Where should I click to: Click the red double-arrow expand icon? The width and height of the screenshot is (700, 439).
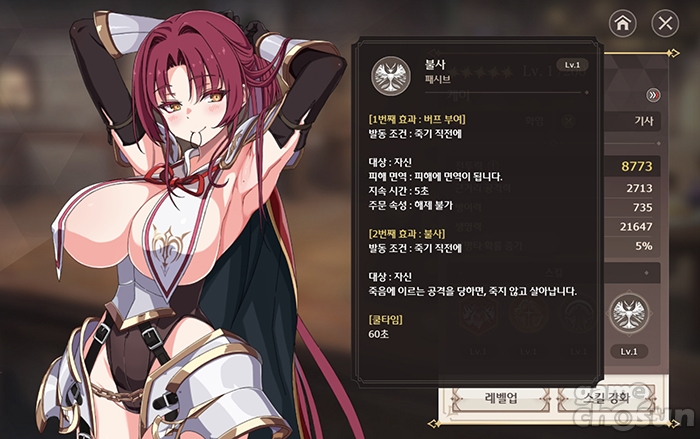(653, 95)
